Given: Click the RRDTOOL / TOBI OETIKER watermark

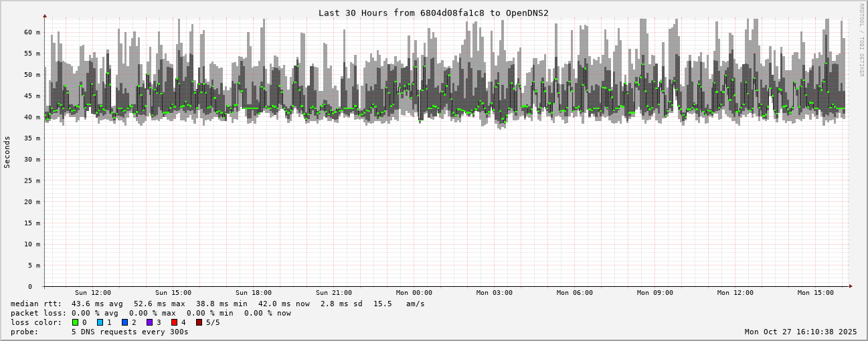Looking at the screenshot, I should pos(861,39).
